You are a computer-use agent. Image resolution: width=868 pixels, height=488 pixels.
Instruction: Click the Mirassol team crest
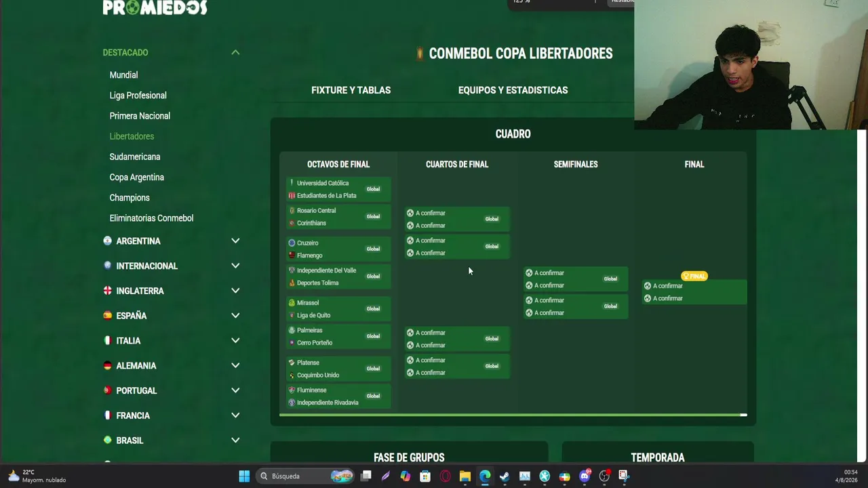click(x=292, y=303)
